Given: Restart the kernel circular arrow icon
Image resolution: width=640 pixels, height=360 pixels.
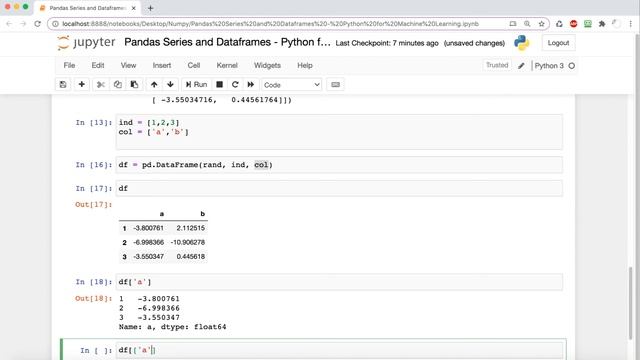Looking at the screenshot, I should [235, 84].
